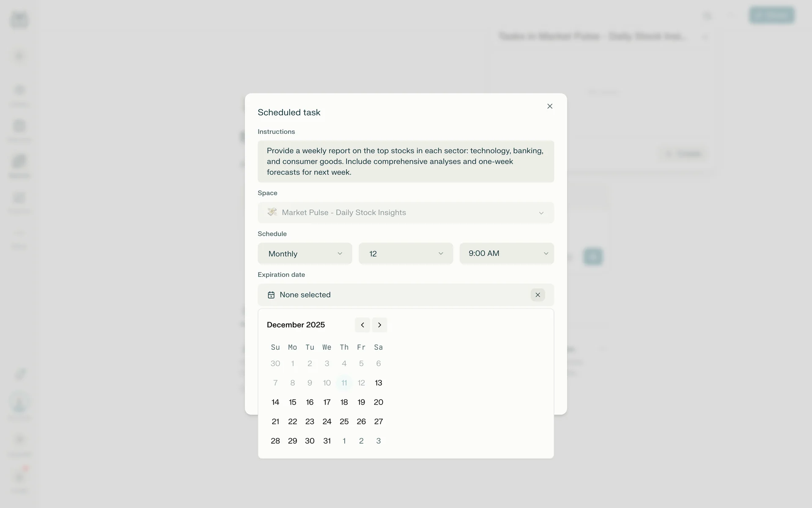This screenshot has height=508, width=812.
Task: Open the 9:00 AM time dropdown
Action: pos(506,254)
